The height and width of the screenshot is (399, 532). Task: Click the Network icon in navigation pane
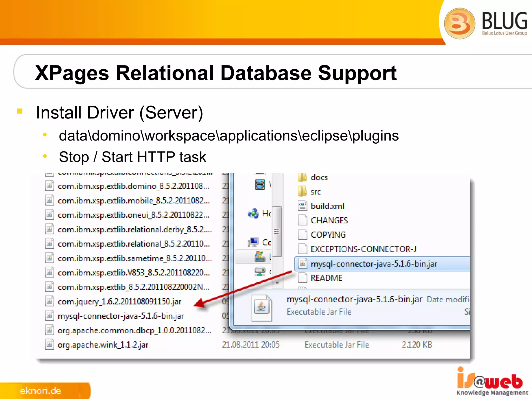tap(260, 272)
